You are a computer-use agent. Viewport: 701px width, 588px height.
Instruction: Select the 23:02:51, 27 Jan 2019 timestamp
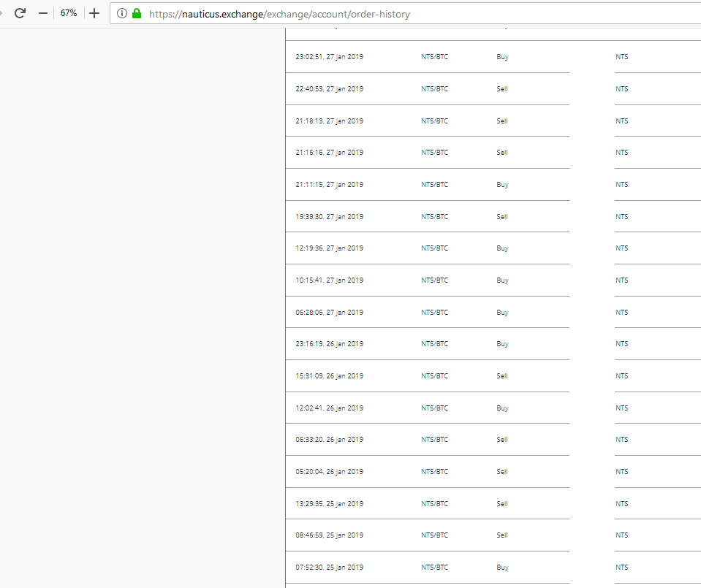point(329,57)
